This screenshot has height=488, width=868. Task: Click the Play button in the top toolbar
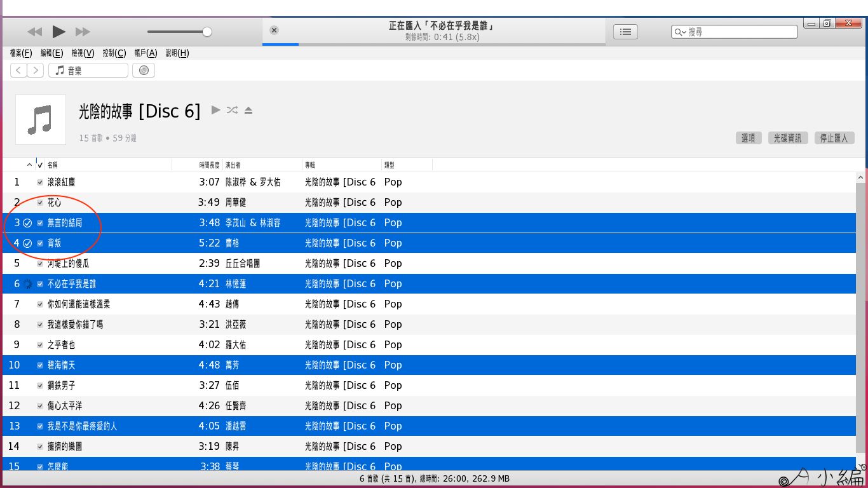coord(58,31)
